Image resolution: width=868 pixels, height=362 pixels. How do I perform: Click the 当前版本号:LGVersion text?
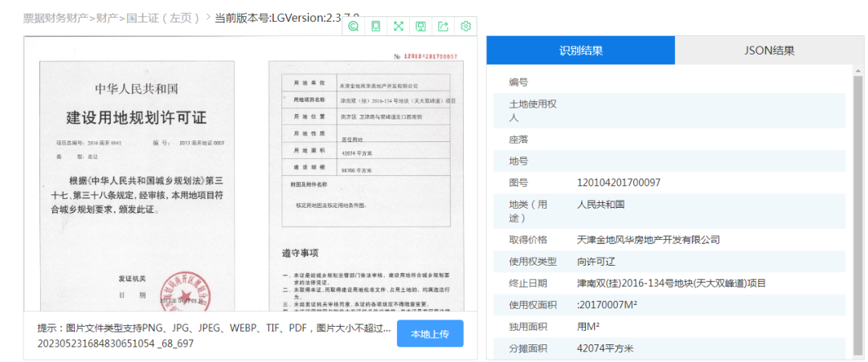click(287, 18)
